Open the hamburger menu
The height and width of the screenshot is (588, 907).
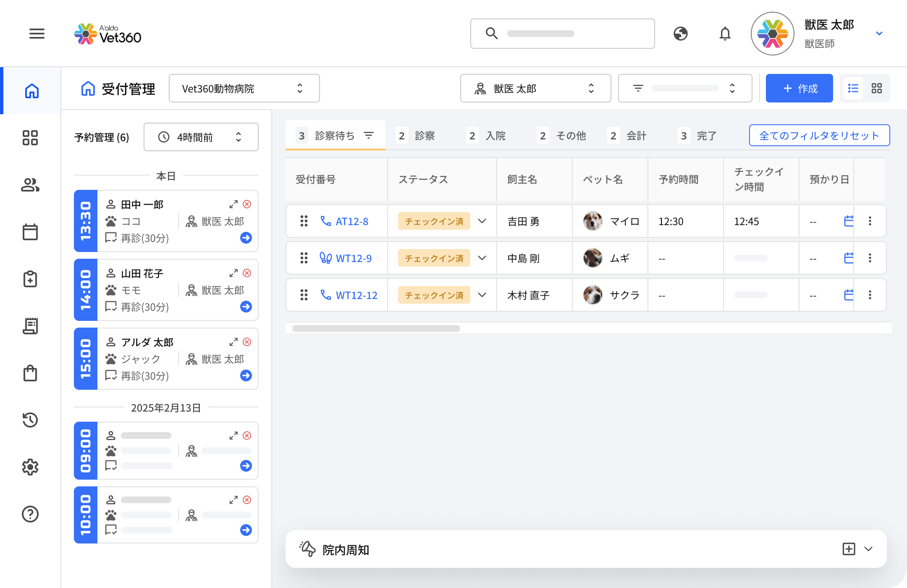[37, 34]
